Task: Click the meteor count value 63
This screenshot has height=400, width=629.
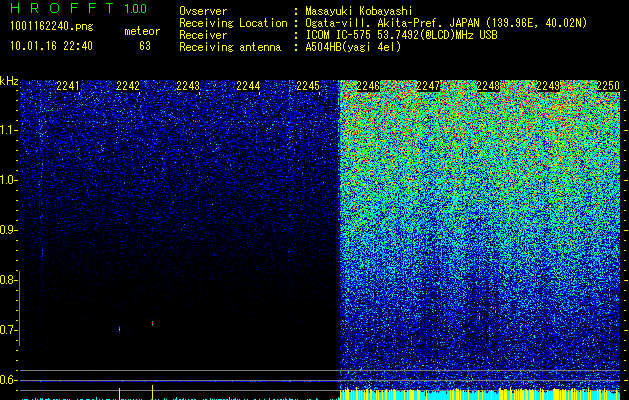Action: click(x=145, y=46)
